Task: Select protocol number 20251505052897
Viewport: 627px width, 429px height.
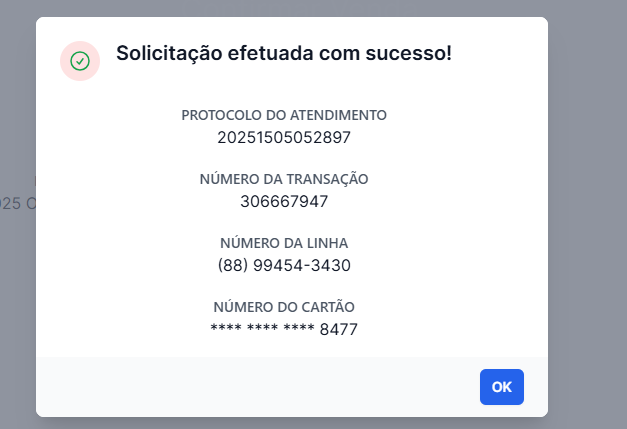Action: 284,137
